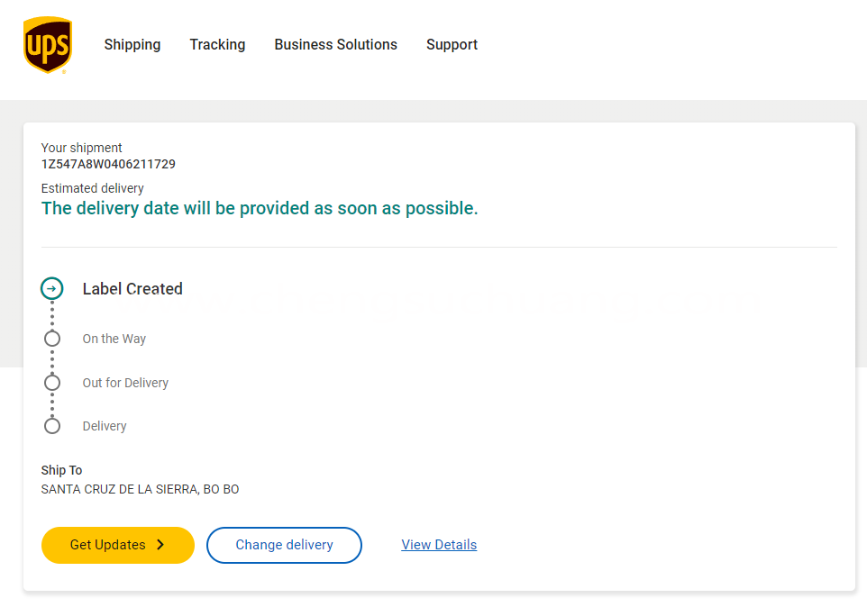This screenshot has height=616, width=867.
Task: Click the Delivery progress circle
Action: [x=52, y=426]
